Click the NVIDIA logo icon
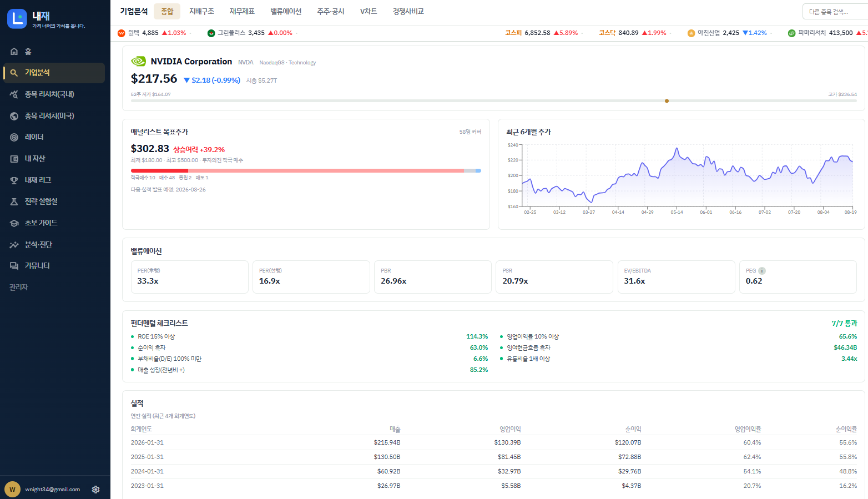 (x=138, y=62)
